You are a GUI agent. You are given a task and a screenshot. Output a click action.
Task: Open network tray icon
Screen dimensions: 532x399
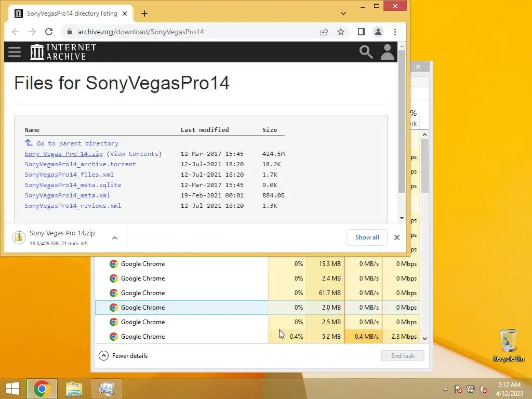tap(471, 389)
